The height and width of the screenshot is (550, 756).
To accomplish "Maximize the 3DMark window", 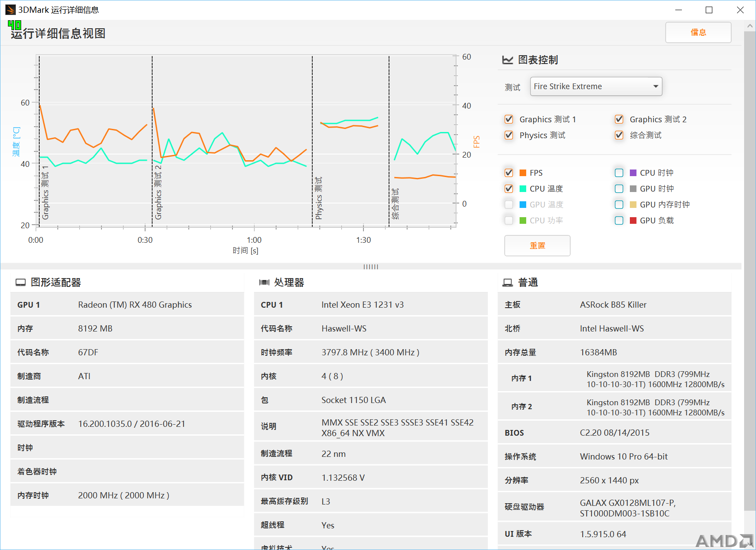I will [709, 10].
